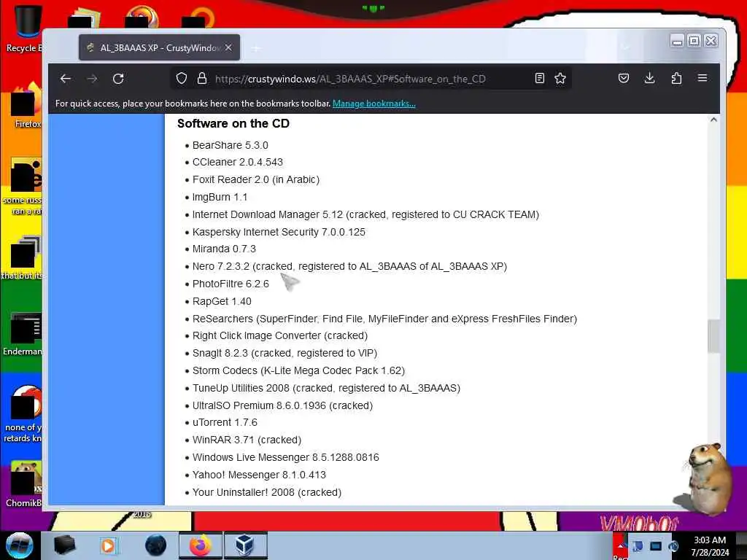
Task: Open tracking protection shield icon
Action: [x=182, y=79]
